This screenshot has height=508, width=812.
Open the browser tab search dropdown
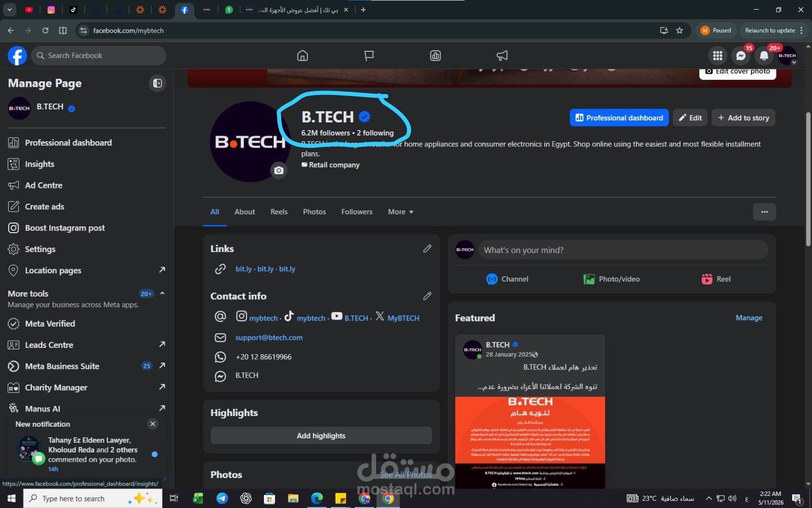[9, 10]
